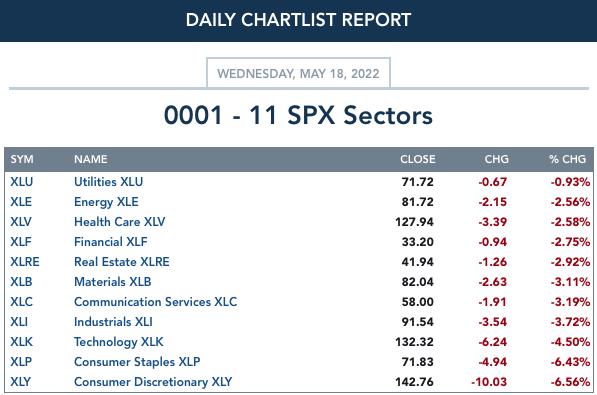Open Technology XLK name link

119,342
